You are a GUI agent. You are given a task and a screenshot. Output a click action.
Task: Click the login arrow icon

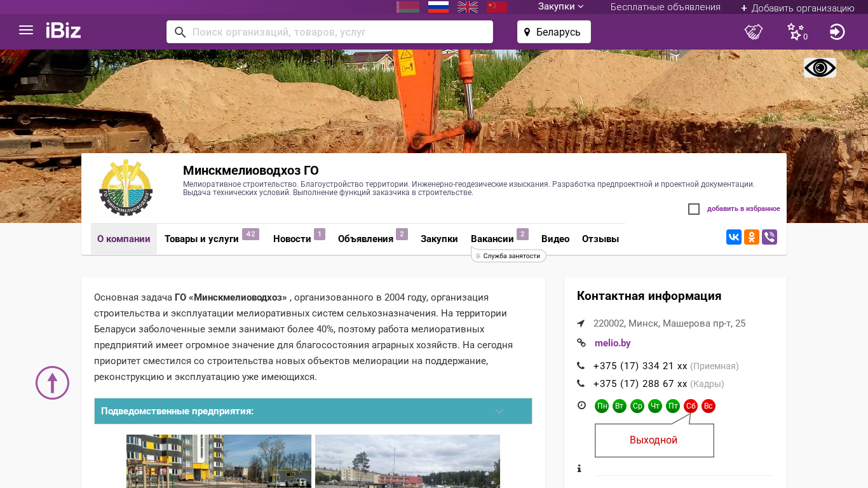coord(837,32)
